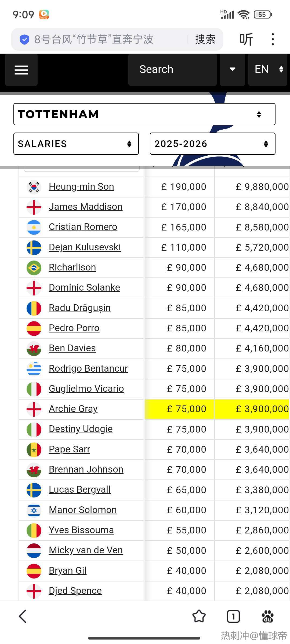290x644 pixels.
Task: Tap the Baidu paw icon
Action: pos(268,616)
